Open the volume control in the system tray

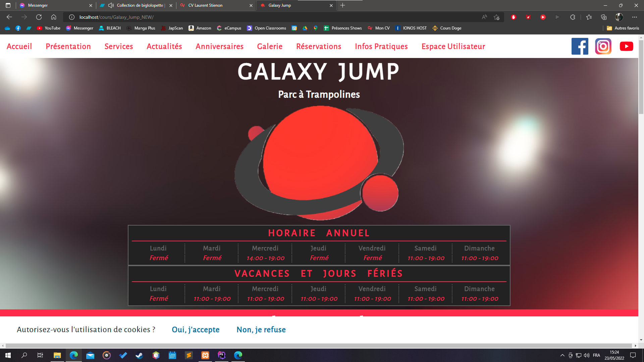tap(586, 355)
